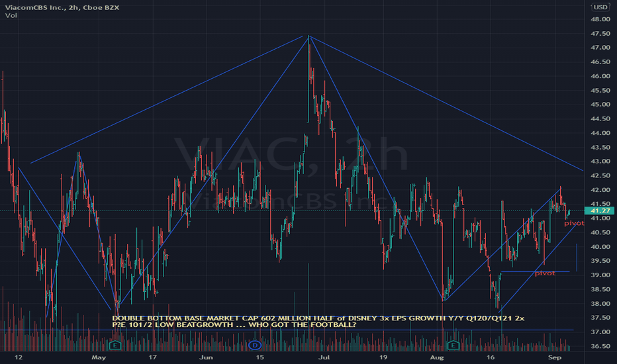Click the 46.00 price axis label
Viewport: 617px width, 364px height.
pyautogui.click(x=600, y=76)
